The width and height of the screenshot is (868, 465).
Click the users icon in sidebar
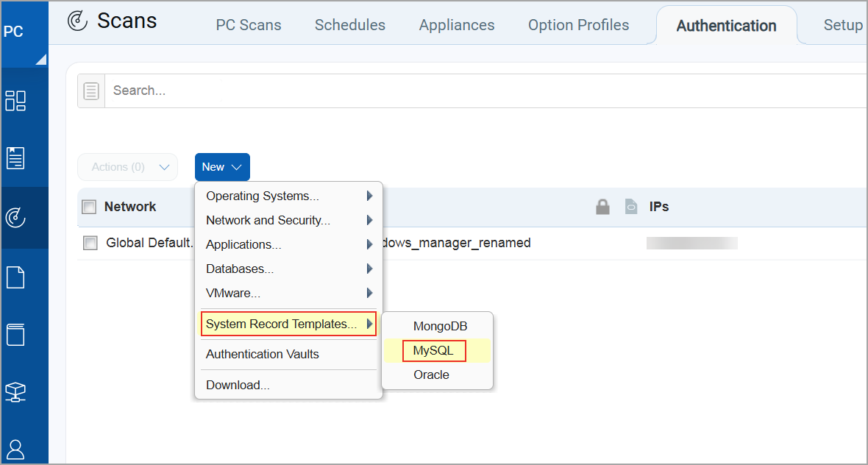tap(15, 449)
